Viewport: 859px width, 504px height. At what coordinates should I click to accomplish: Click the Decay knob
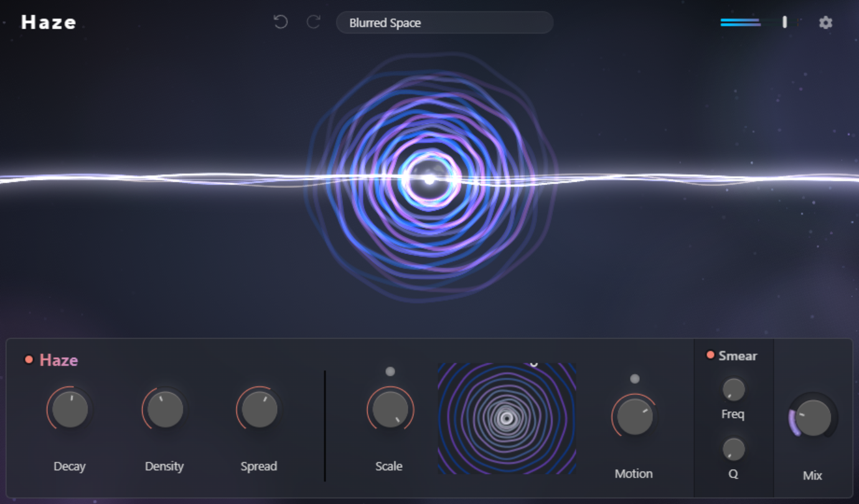pyautogui.click(x=70, y=409)
